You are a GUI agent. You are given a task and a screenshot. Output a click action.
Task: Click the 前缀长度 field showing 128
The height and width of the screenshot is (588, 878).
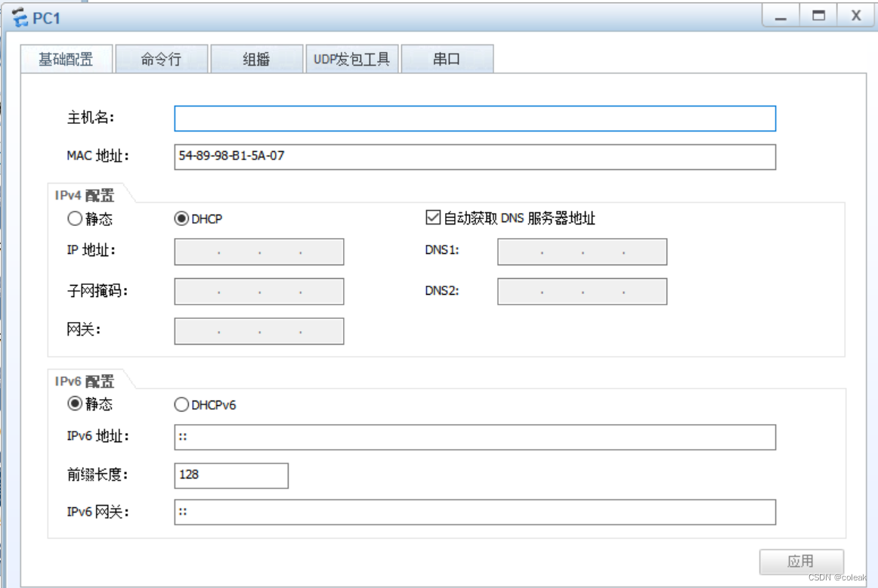[231, 475]
